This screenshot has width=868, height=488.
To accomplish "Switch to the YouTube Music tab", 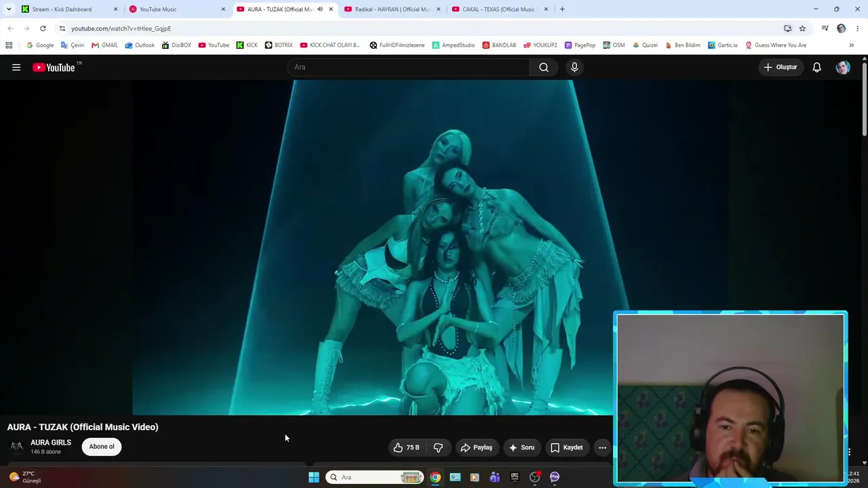I will click(177, 9).
